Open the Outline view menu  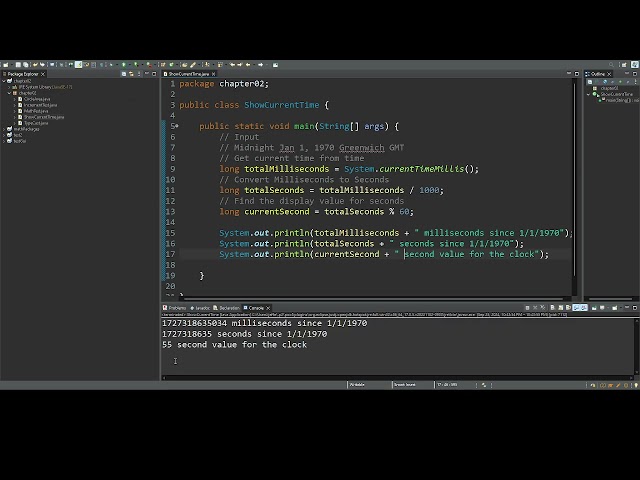(636, 82)
